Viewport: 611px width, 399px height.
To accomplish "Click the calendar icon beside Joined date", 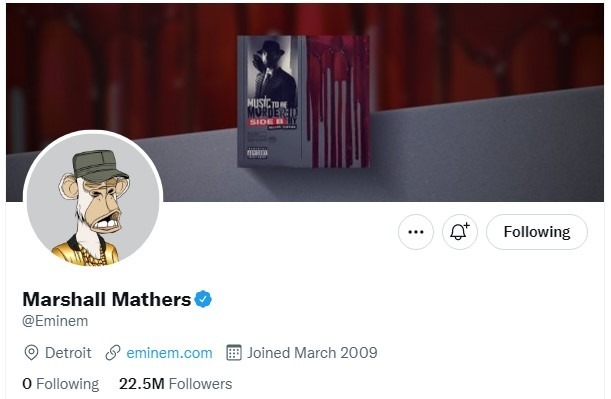I will [234, 353].
